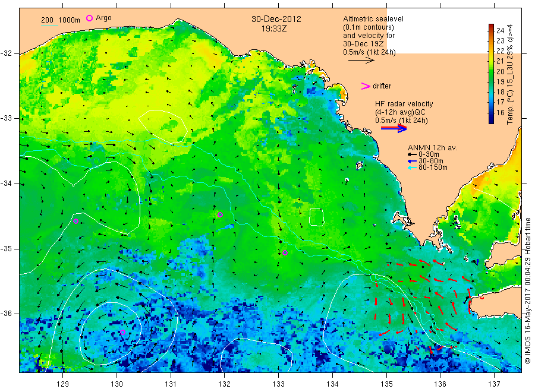Click the cyan line under 200 depth label

point(49,26)
